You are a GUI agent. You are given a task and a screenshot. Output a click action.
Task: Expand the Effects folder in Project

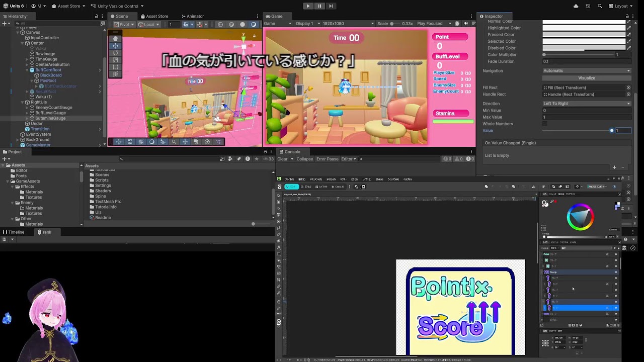tap(13, 187)
